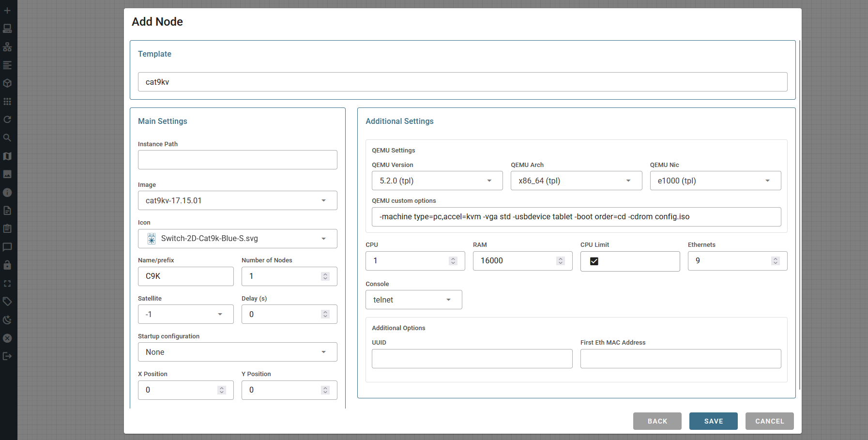Open the Networks topology sidebar icon
The width and height of the screenshot is (868, 440).
(x=7, y=47)
